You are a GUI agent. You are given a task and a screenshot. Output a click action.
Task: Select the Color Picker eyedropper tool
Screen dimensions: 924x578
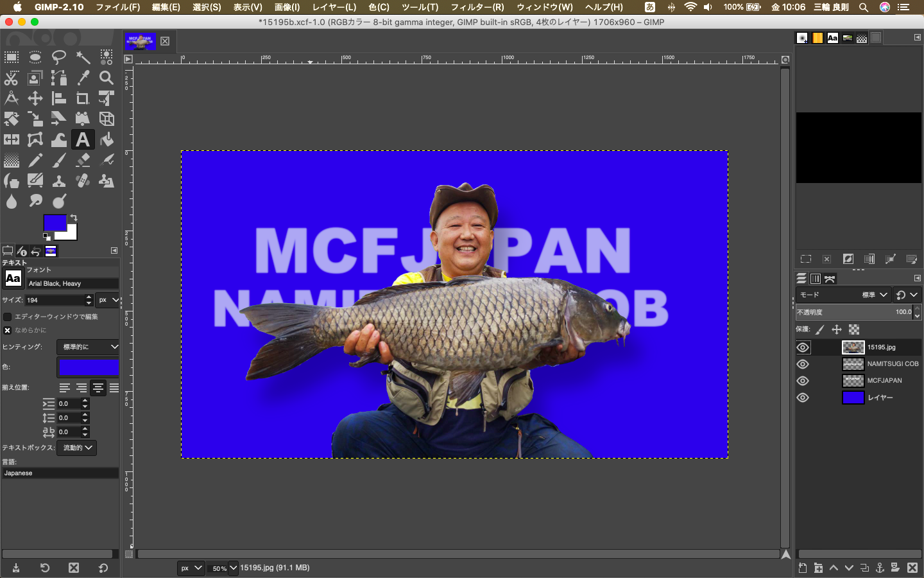click(x=83, y=78)
